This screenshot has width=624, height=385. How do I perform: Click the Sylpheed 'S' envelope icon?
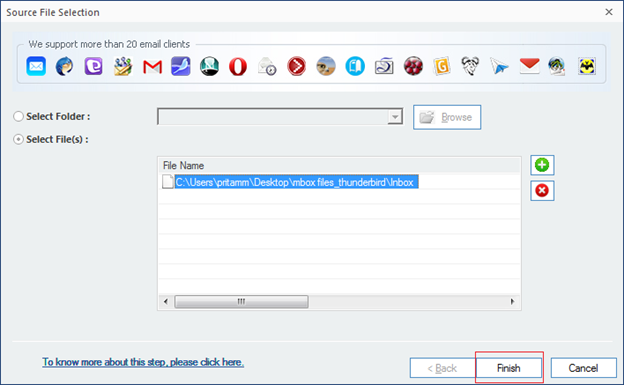[384, 66]
